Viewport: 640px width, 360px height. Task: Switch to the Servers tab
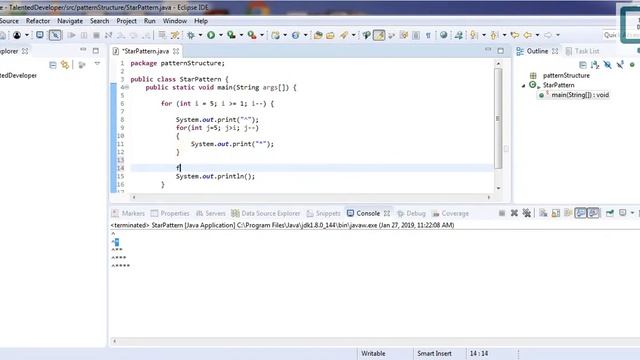[211, 213]
